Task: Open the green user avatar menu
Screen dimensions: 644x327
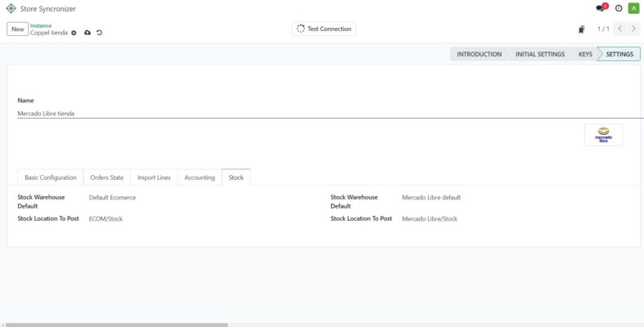Action: pos(633,8)
